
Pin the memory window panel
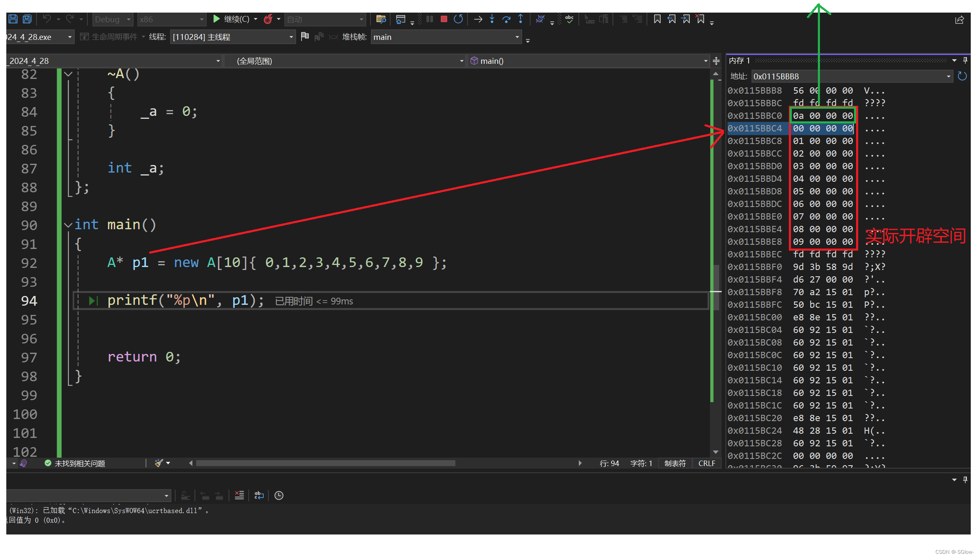coord(965,61)
